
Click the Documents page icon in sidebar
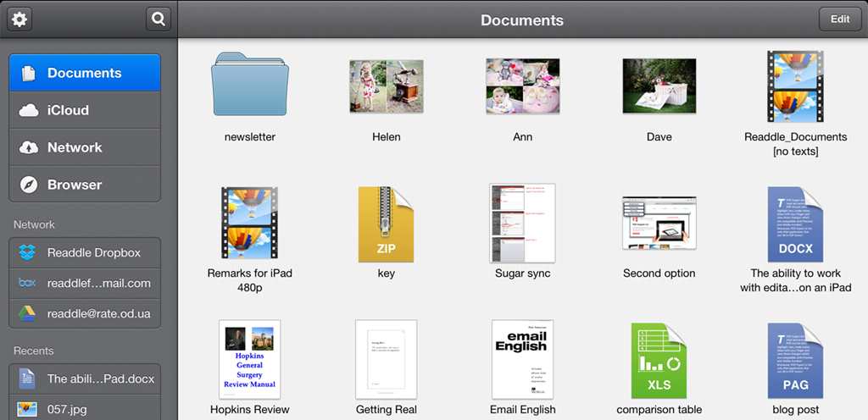point(28,73)
